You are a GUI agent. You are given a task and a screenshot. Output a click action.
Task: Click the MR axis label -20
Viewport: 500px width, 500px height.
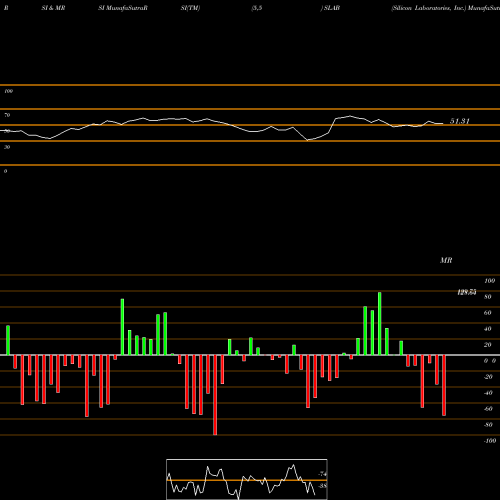point(488,377)
